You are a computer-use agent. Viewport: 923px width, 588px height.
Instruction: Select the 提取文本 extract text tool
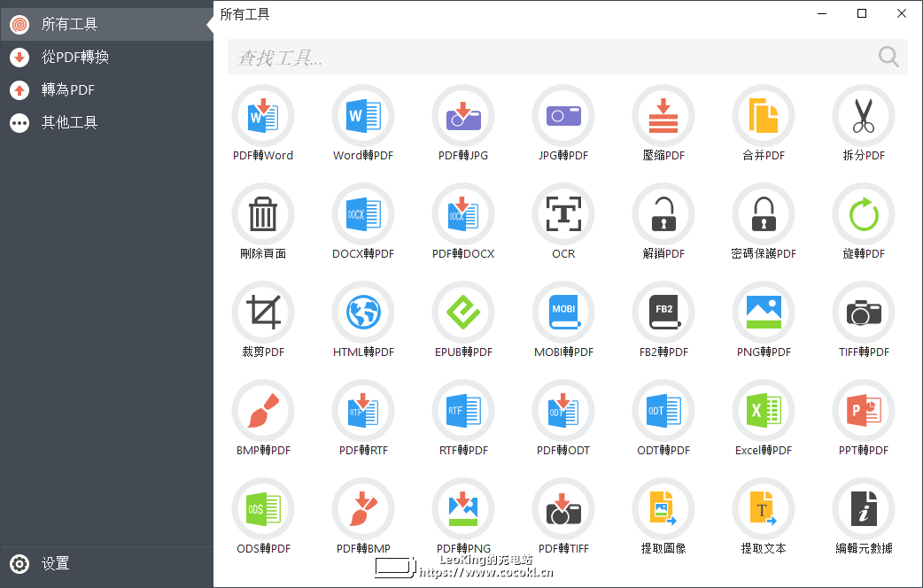tap(763, 509)
